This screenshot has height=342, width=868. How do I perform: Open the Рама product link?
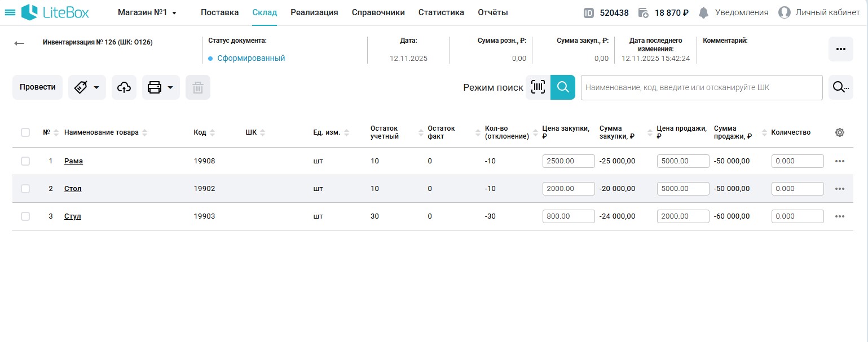tap(73, 161)
